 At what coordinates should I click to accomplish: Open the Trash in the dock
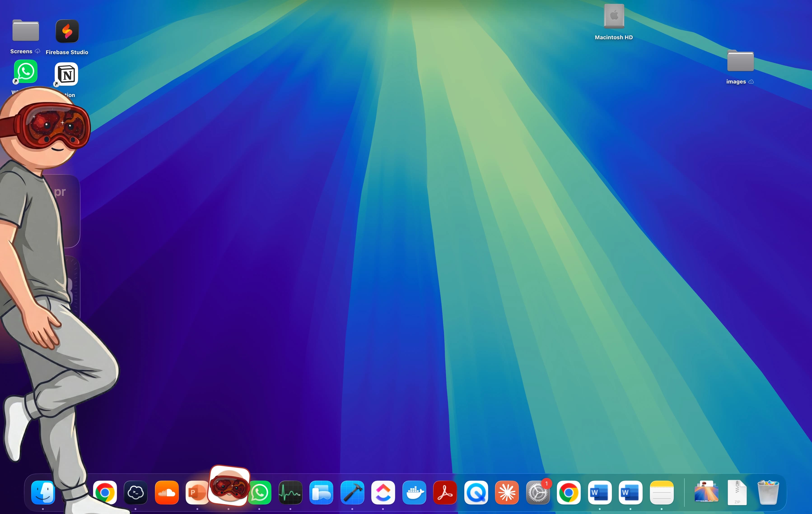768,492
